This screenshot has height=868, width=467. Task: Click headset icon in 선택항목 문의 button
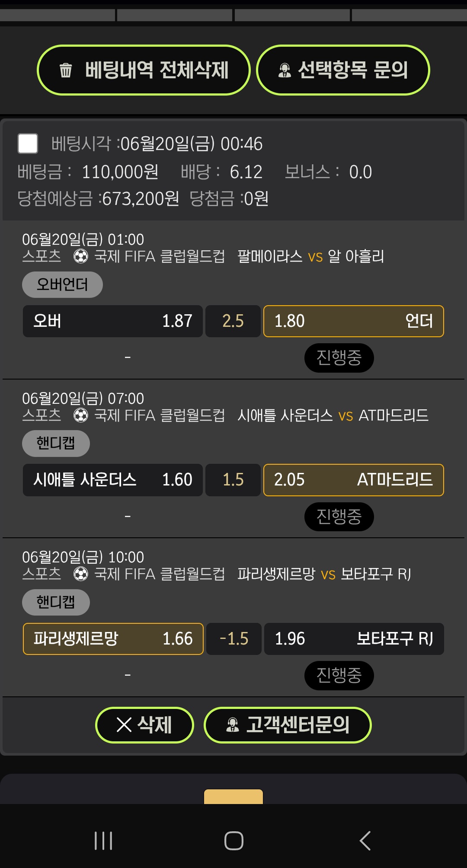[285, 70]
